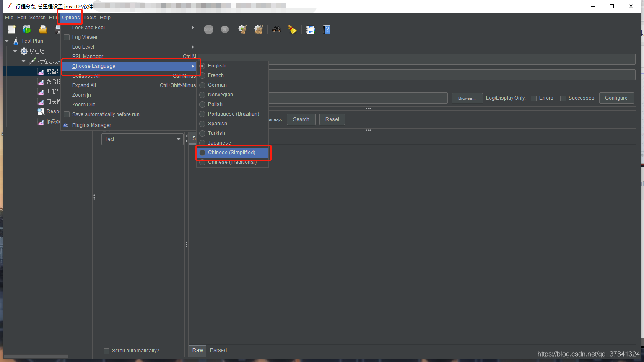
Task: Open the Choose Language submenu
Action: point(129,66)
